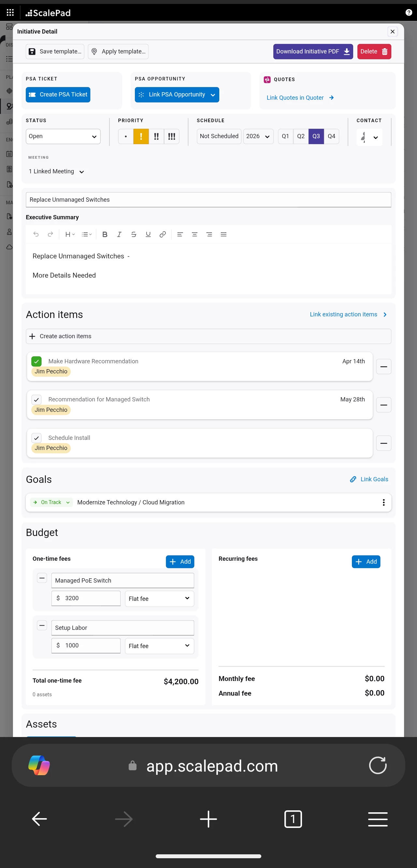Create PSA Ticket
The width and height of the screenshot is (417, 868).
(58, 95)
